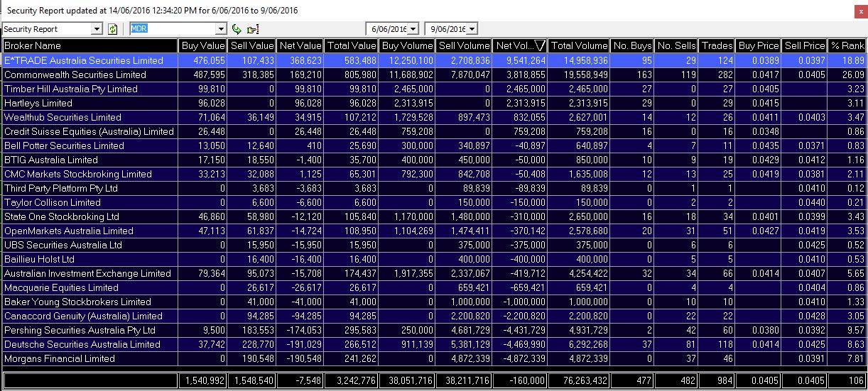Screen dimensions: 868x391
Task: Select CMC Markets Stockbroking Limited row
Action: coord(434,174)
